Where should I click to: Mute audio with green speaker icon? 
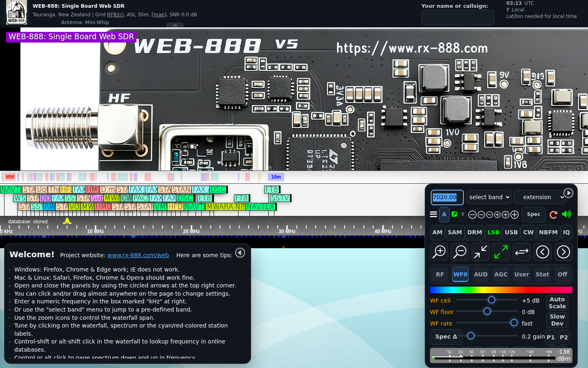[566, 214]
